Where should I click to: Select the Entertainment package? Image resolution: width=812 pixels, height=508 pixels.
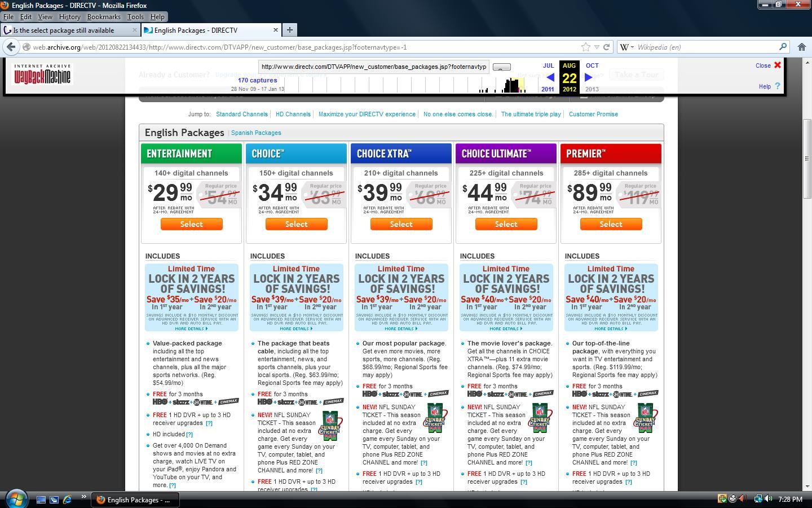192,224
